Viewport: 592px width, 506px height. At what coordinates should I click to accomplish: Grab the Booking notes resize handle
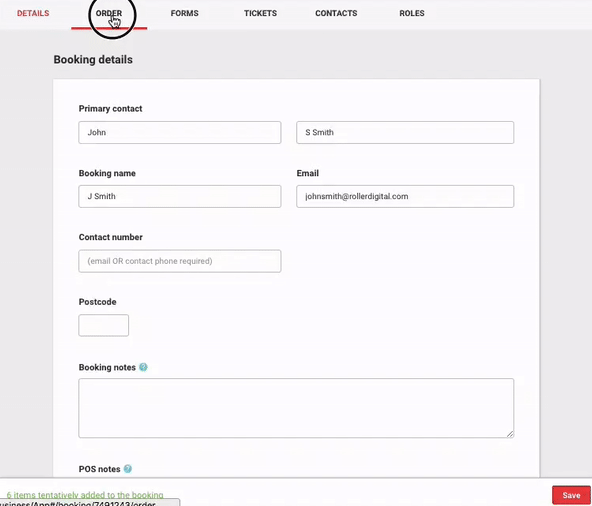pyautogui.click(x=510, y=434)
